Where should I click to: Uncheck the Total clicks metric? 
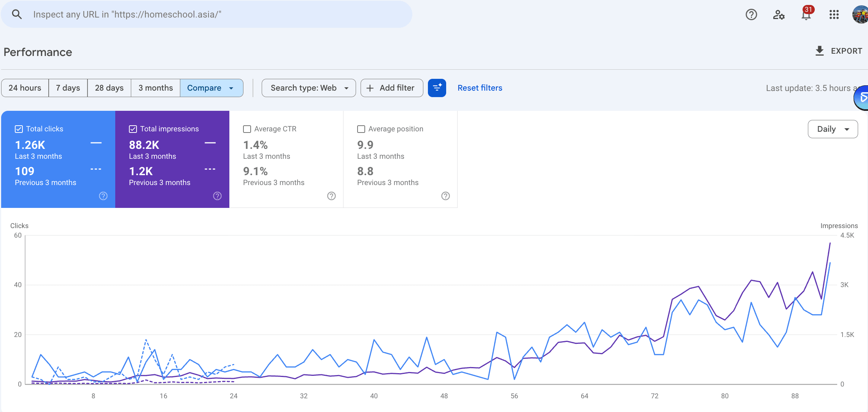pyautogui.click(x=19, y=129)
